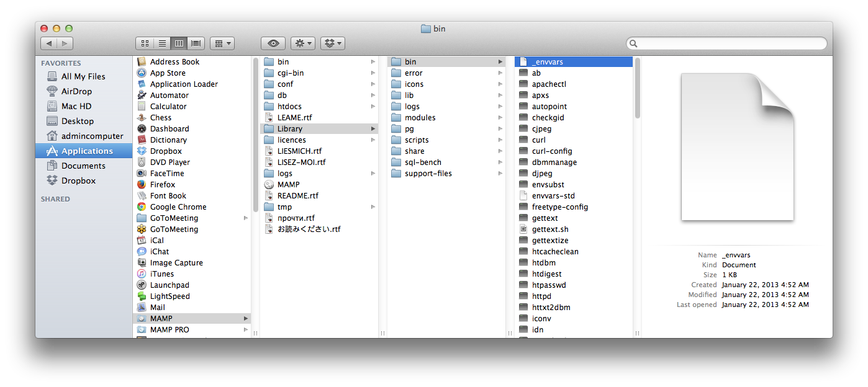The height and width of the screenshot is (387, 868).
Task: Expand the htdocs folder arrow
Action: click(373, 106)
